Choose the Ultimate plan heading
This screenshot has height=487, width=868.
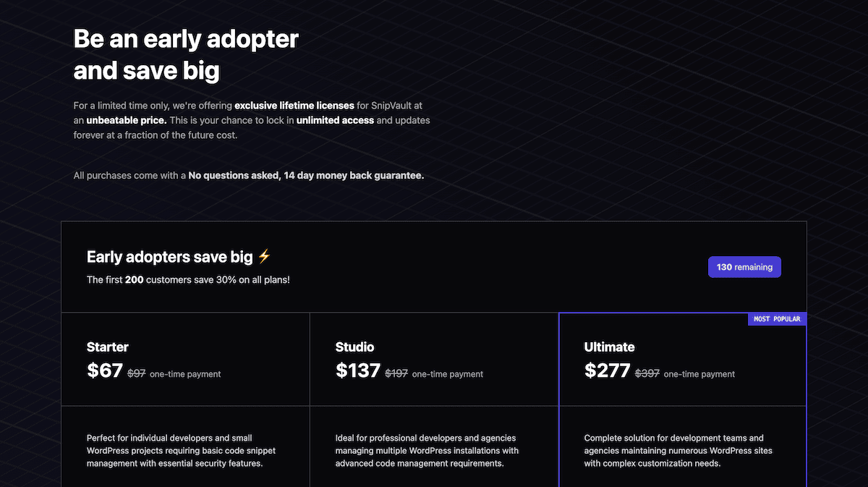(x=610, y=347)
